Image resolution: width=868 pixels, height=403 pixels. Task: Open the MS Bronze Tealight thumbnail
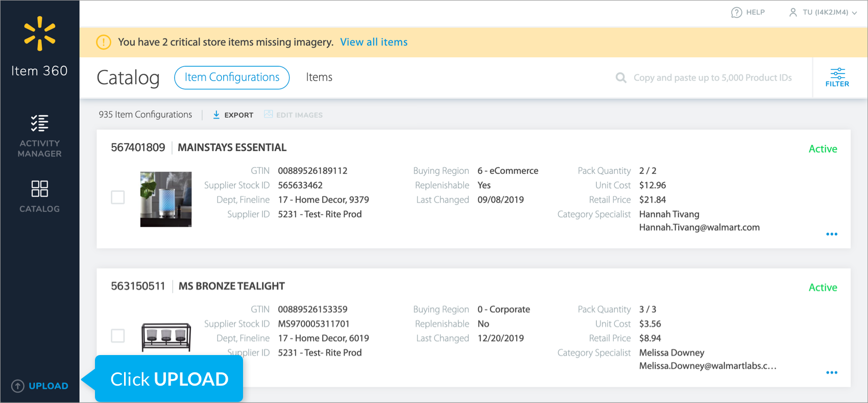pyautogui.click(x=166, y=337)
